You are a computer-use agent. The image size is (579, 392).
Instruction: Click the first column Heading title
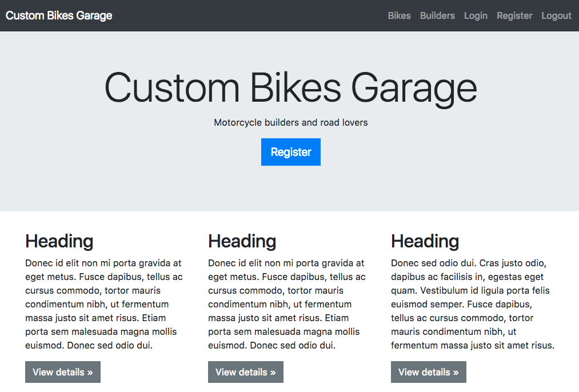click(x=59, y=241)
